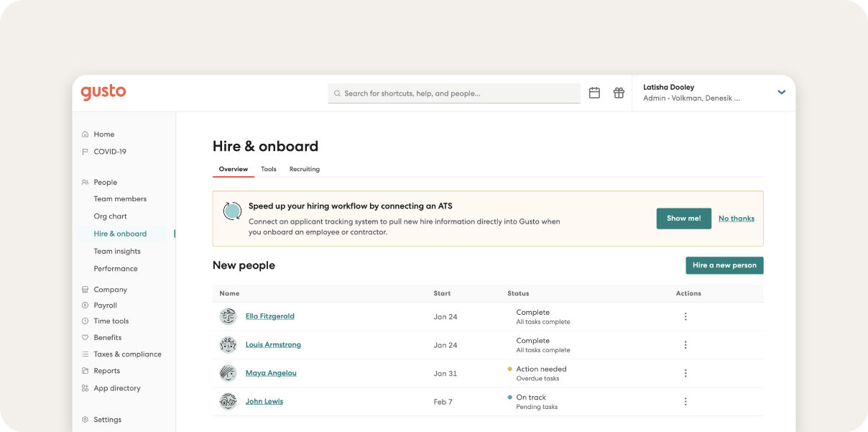Click the Payroll dollar icon
The width and height of the screenshot is (868, 432).
coord(85,305)
